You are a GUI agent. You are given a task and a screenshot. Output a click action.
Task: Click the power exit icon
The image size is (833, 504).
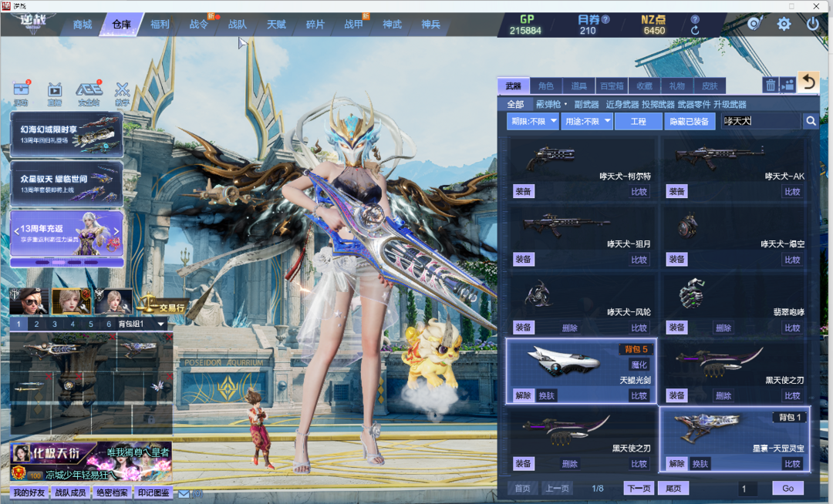[813, 24]
